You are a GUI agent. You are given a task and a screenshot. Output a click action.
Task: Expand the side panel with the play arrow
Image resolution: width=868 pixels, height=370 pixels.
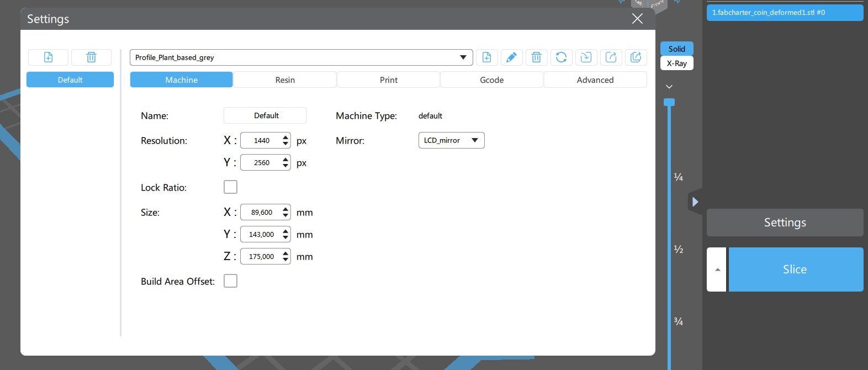(x=695, y=202)
